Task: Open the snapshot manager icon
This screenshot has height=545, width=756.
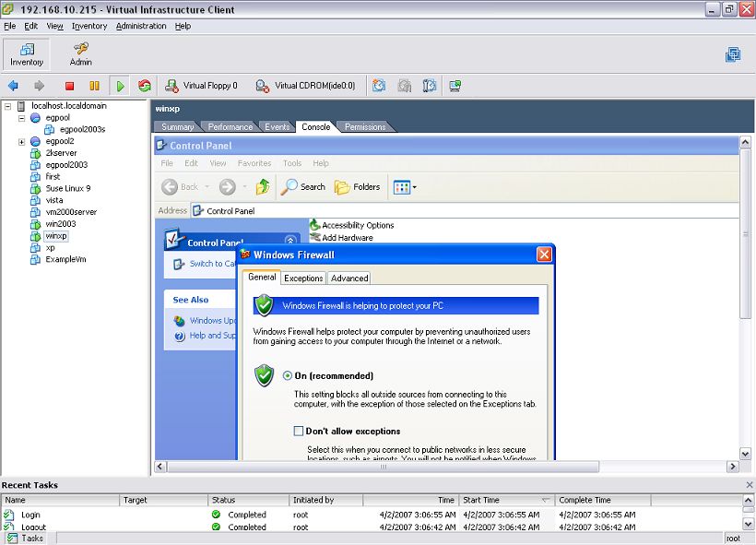Action: [429, 86]
